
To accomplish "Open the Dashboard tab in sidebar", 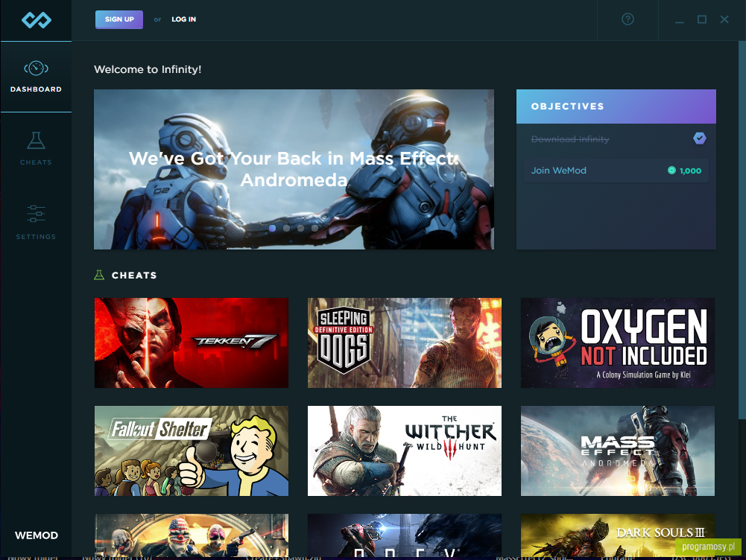I will (x=37, y=77).
